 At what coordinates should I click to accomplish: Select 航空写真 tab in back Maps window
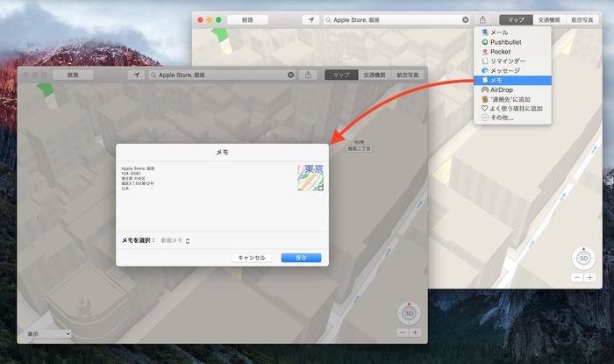click(x=582, y=19)
